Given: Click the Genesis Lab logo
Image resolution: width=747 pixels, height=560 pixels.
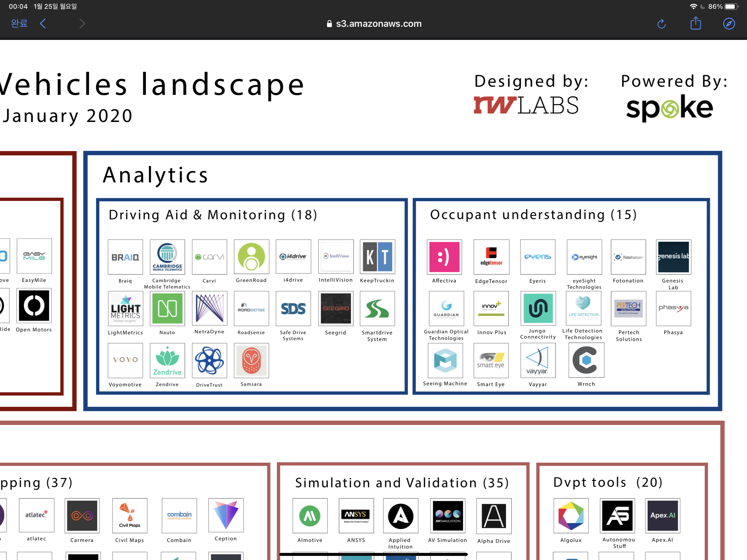Looking at the screenshot, I should (673, 257).
